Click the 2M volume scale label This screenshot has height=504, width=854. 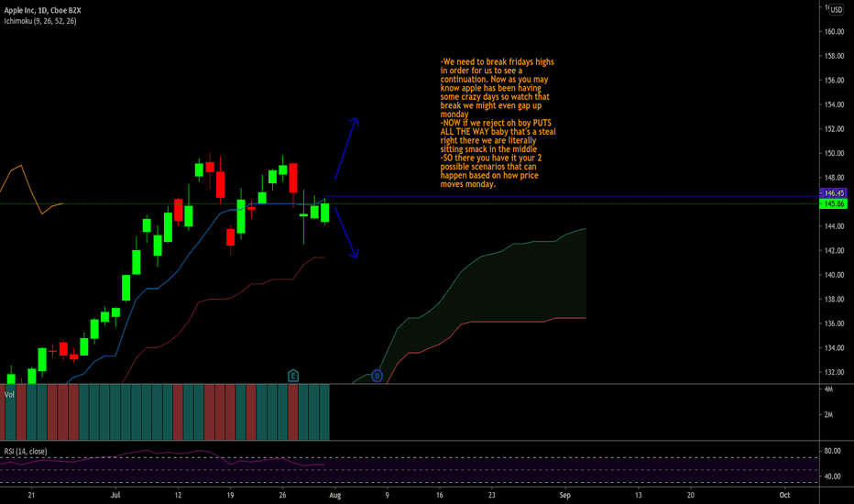828,414
